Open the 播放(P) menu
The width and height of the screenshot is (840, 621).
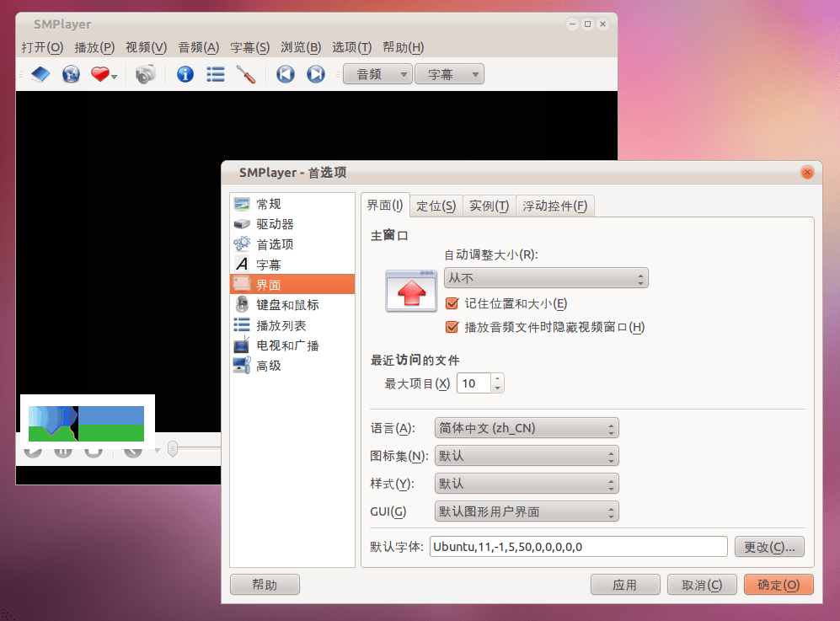click(x=94, y=47)
